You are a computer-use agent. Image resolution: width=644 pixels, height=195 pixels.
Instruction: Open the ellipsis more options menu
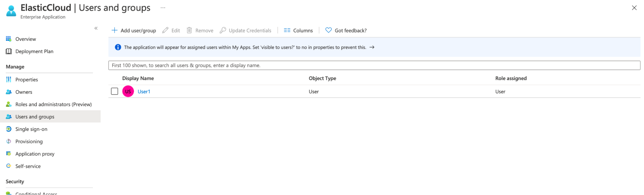pyautogui.click(x=163, y=8)
